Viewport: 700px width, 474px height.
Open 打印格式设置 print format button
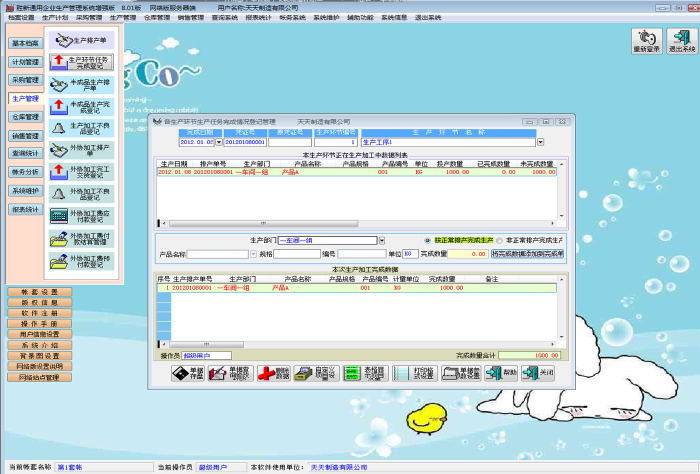click(x=414, y=373)
